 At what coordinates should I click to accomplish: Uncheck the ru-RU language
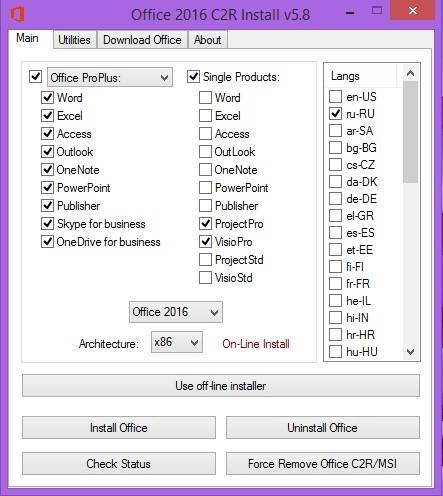335,113
